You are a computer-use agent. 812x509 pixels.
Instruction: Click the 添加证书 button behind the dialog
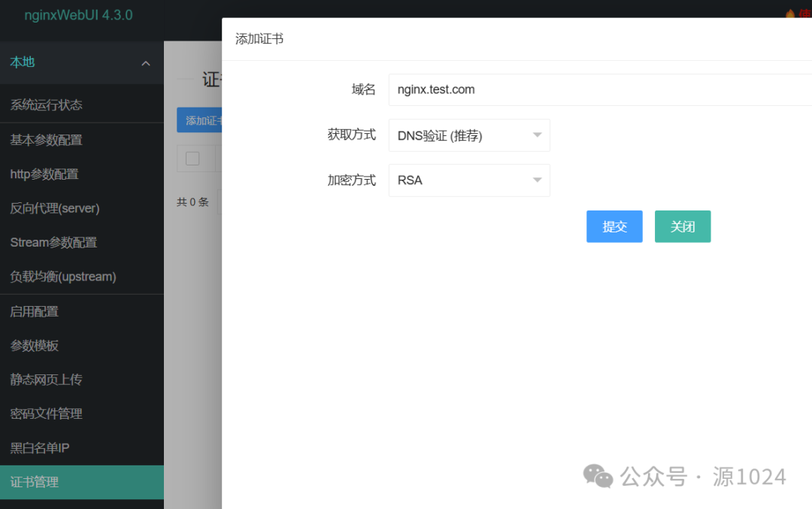(199, 120)
